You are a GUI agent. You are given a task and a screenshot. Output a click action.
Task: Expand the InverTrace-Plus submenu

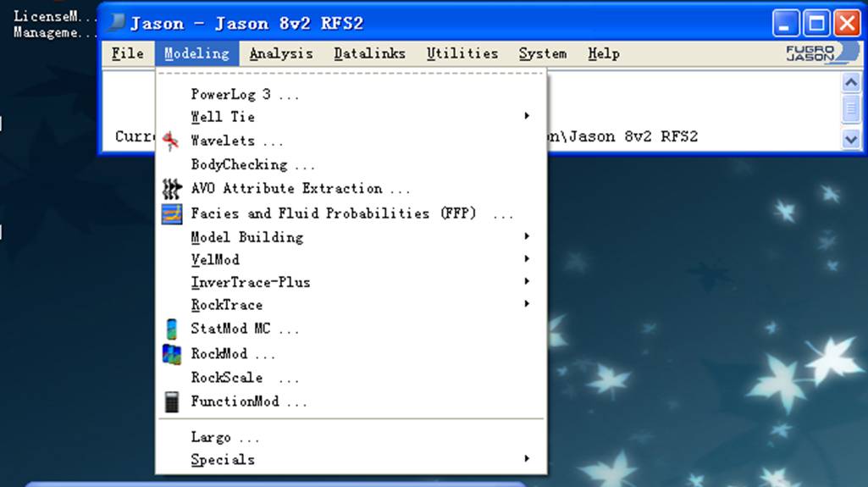coord(351,282)
